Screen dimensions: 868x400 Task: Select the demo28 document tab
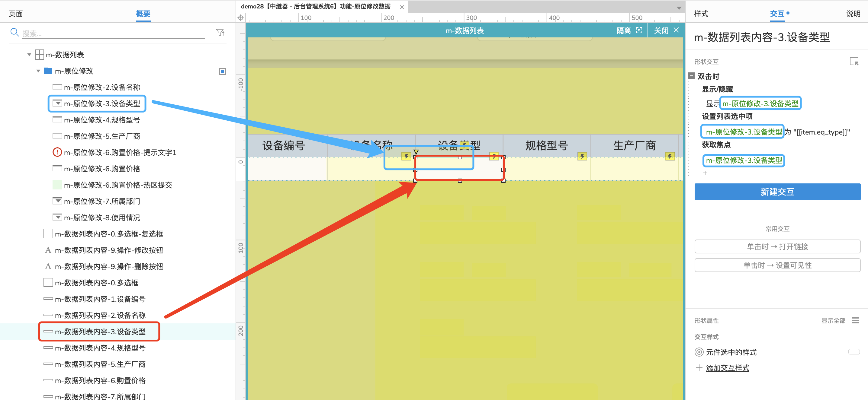316,7
